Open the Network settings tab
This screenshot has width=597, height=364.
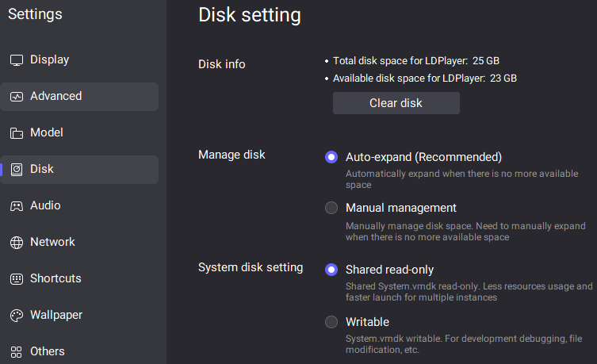click(x=79, y=243)
